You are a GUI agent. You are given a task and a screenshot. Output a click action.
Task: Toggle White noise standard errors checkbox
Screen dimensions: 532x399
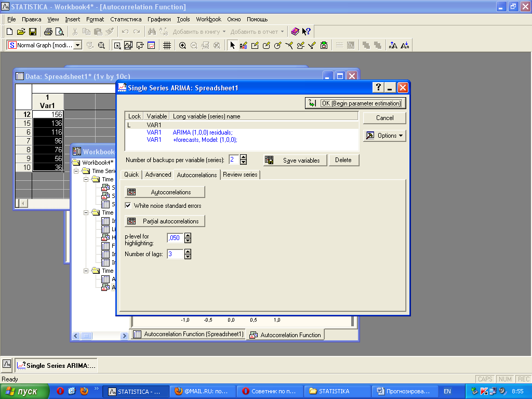[x=128, y=205]
